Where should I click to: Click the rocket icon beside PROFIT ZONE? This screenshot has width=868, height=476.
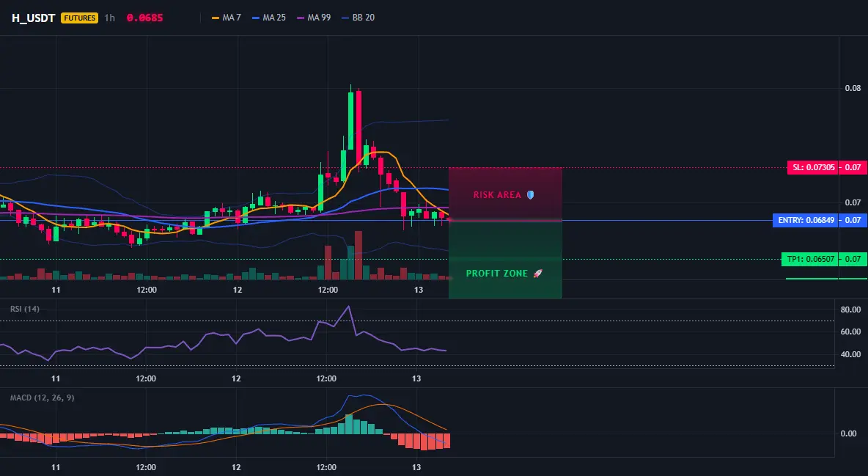537,273
